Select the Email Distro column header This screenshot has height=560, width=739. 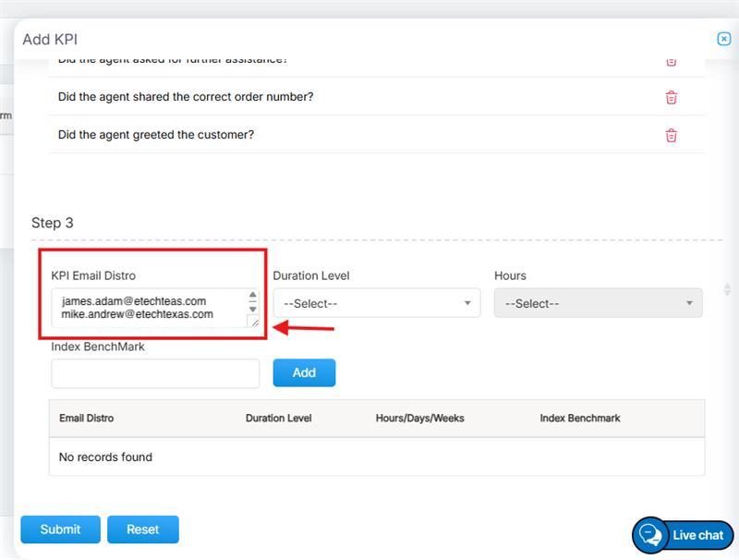coord(87,419)
